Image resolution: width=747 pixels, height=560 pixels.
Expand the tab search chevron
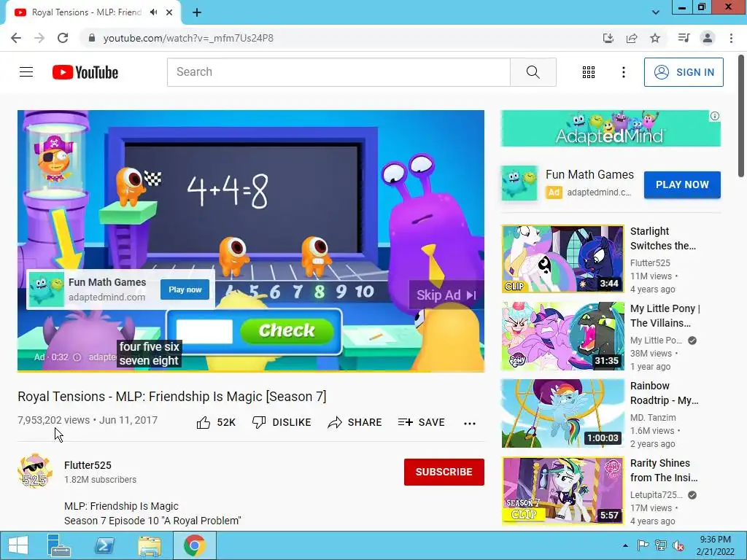click(656, 12)
